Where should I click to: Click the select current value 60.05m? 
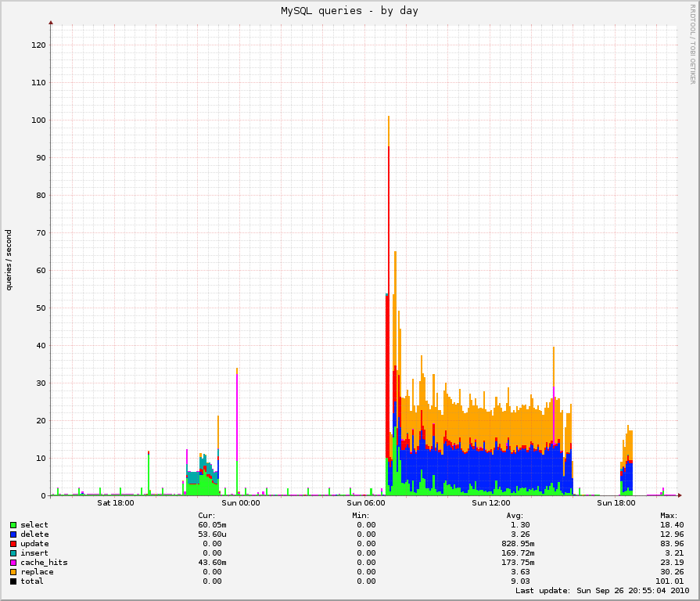[x=213, y=525]
